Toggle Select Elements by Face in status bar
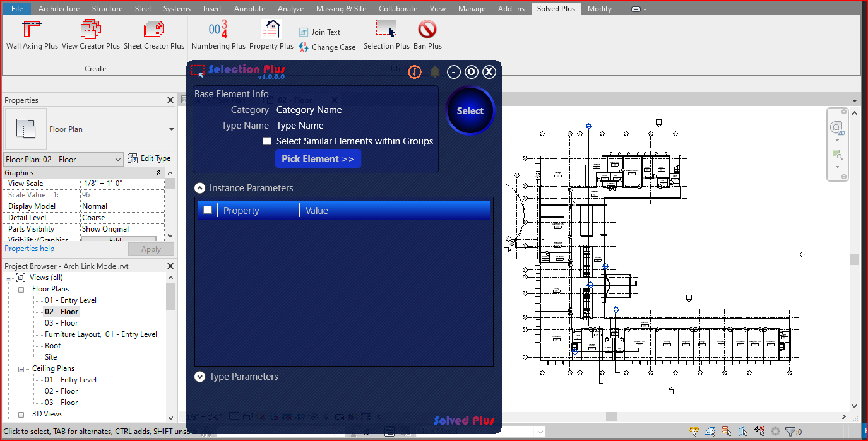 click(x=744, y=432)
